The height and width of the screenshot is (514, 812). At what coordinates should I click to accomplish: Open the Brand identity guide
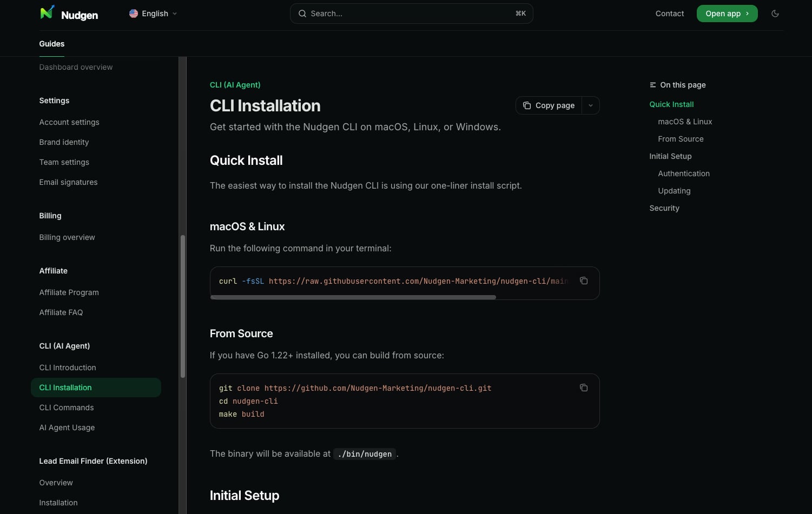pos(64,142)
